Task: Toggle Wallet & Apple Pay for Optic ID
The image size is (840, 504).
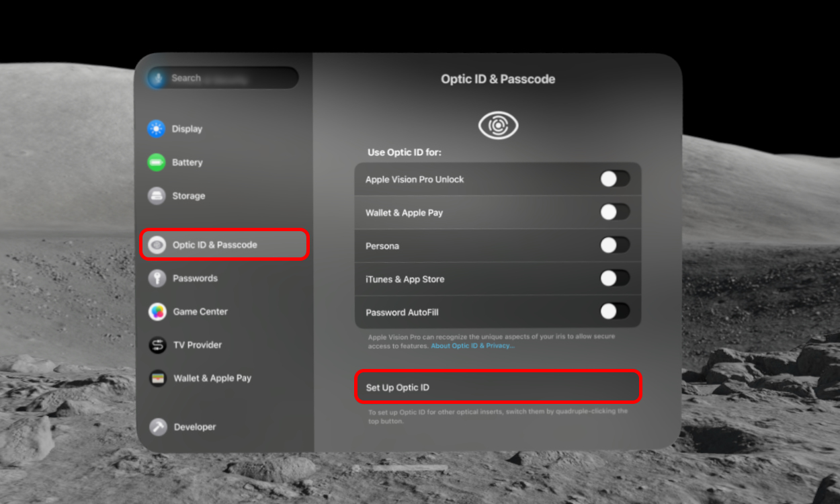Action: click(614, 212)
